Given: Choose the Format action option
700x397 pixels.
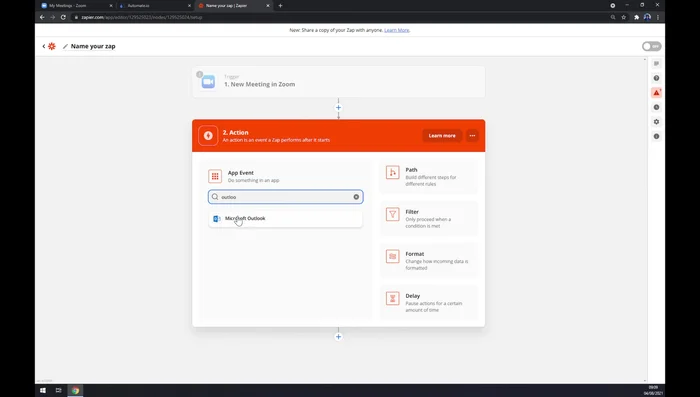Looking at the screenshot, I should click(428, 260).
